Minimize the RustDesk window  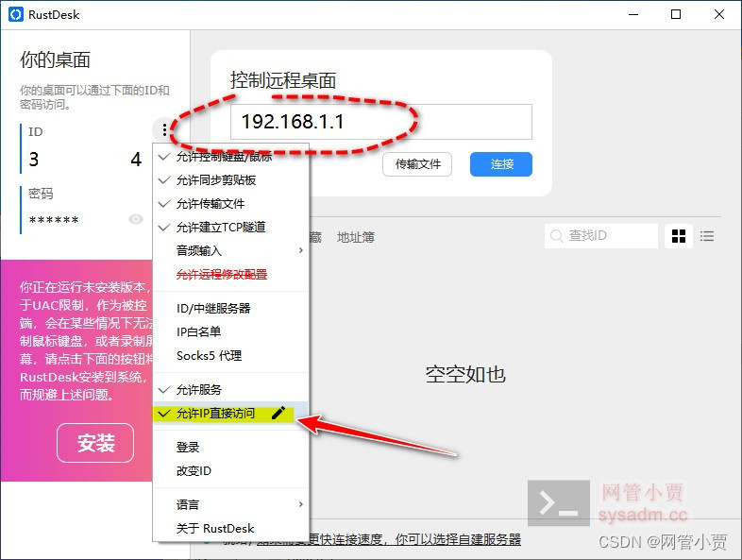[633, 15]
